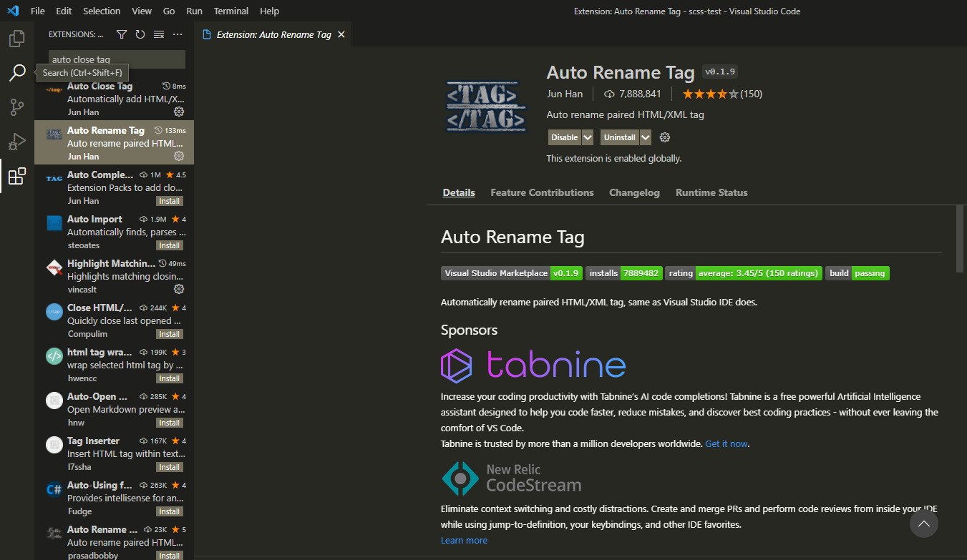Open the Source Control view
Image resolution: width=967 pixels, height=560 pixels.
[17, 107]
